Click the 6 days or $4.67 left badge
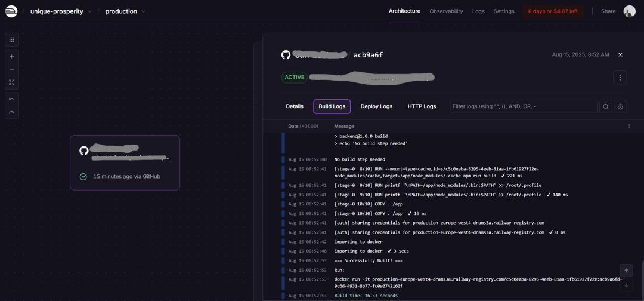 click(553, 11)
